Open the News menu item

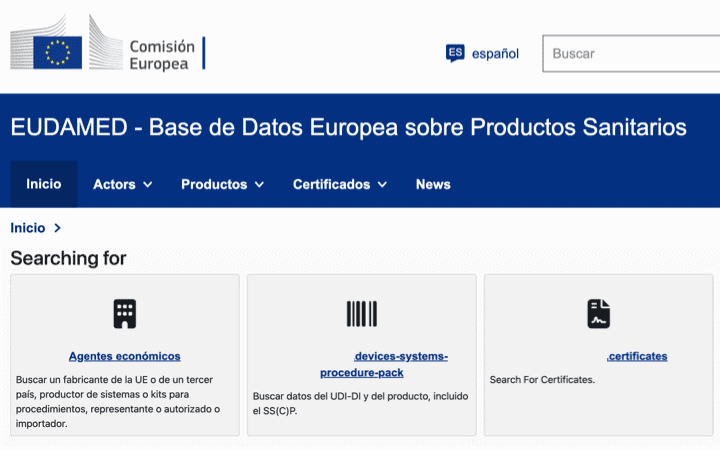pyautogui.click(x=433, y=184)
